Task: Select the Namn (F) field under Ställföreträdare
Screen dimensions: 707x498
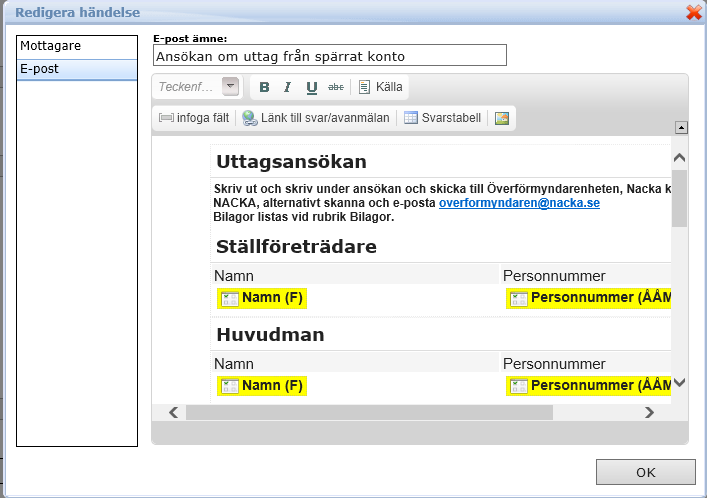Action: (x=262, y=298)
